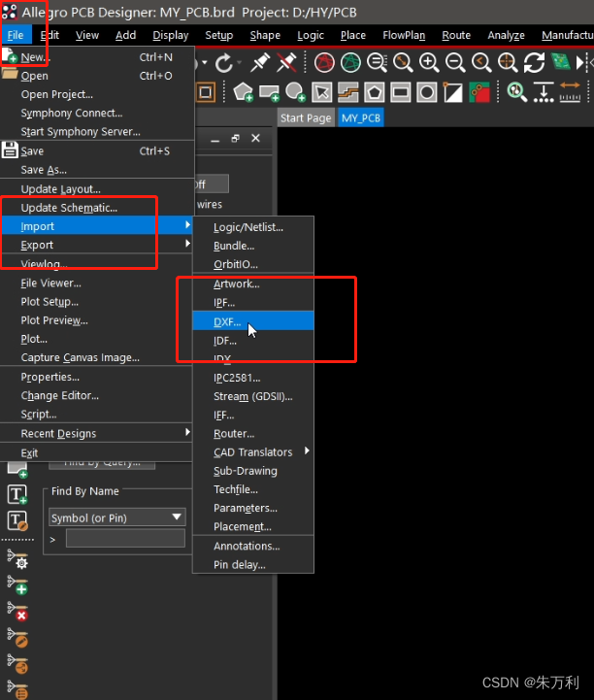Click the New document icon in File menu
Viewport: 594px width, 700px height.
(x=10, y=55)
